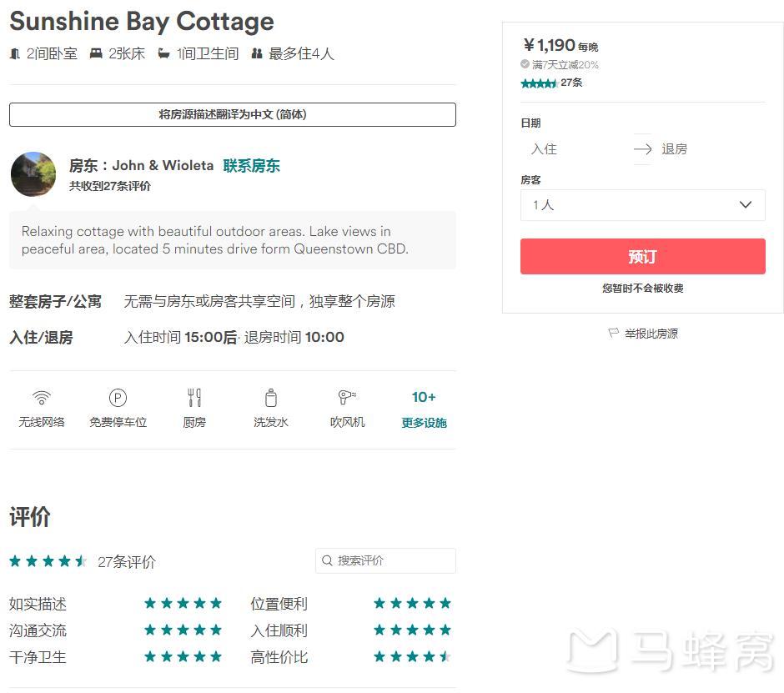Viewport: 784px width, 693px height.
Task: Click the overall star rating in 评价 section
Action: click(48, 561)
